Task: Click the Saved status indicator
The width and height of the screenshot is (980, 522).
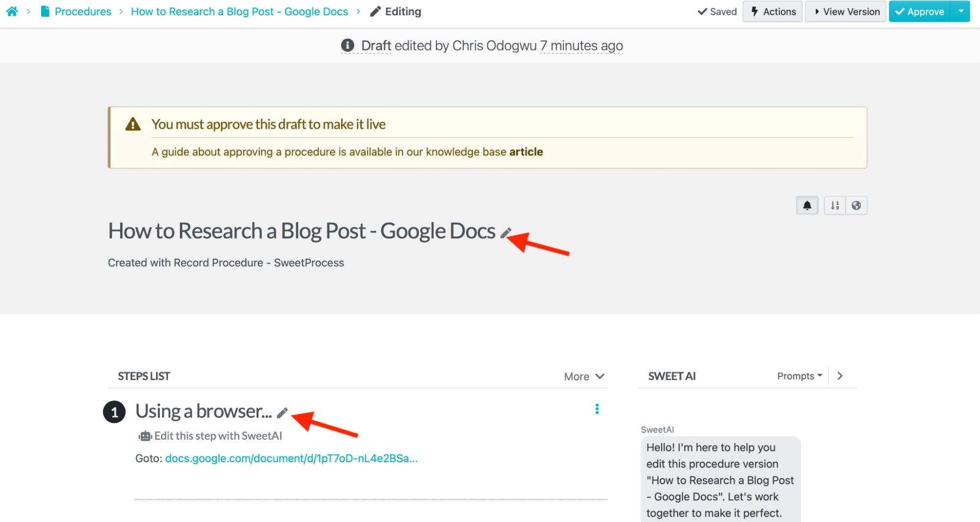Action: 717,11
